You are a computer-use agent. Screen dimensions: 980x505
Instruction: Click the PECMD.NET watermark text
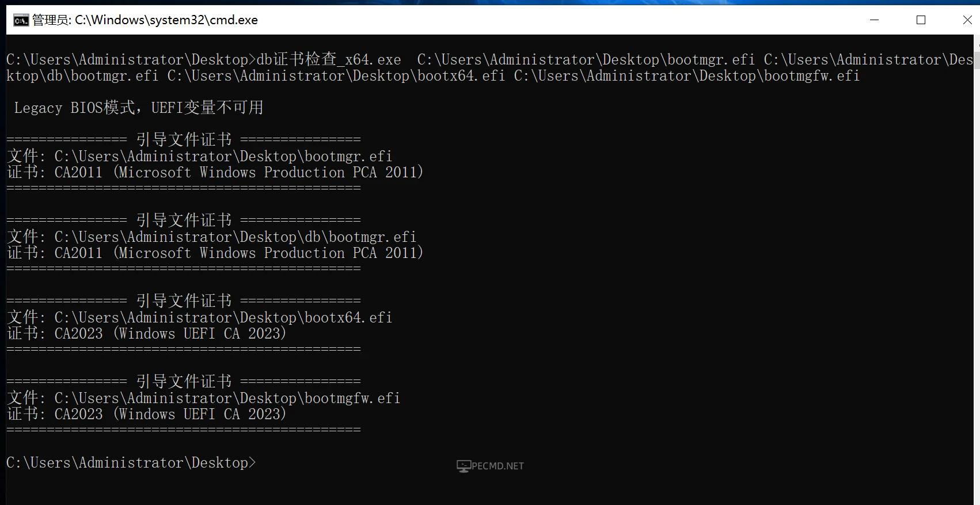498,466
